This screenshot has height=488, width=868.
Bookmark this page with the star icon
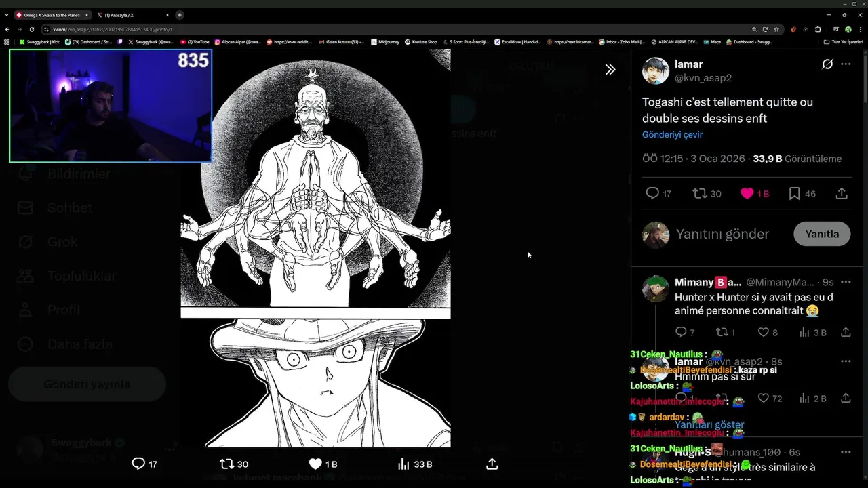pyautogui.click(x=776, y=29)
